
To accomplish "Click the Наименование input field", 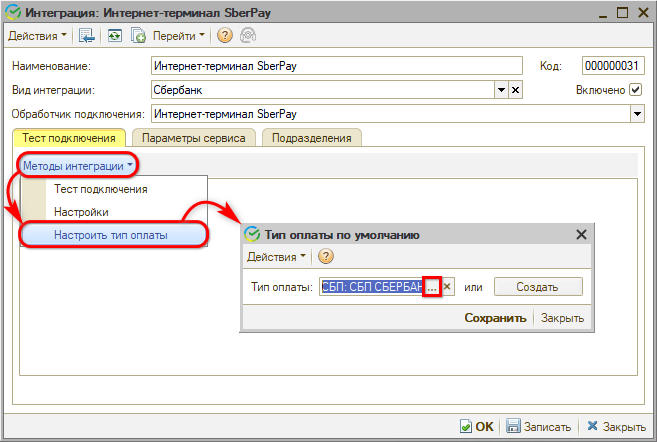I will 336,66.
